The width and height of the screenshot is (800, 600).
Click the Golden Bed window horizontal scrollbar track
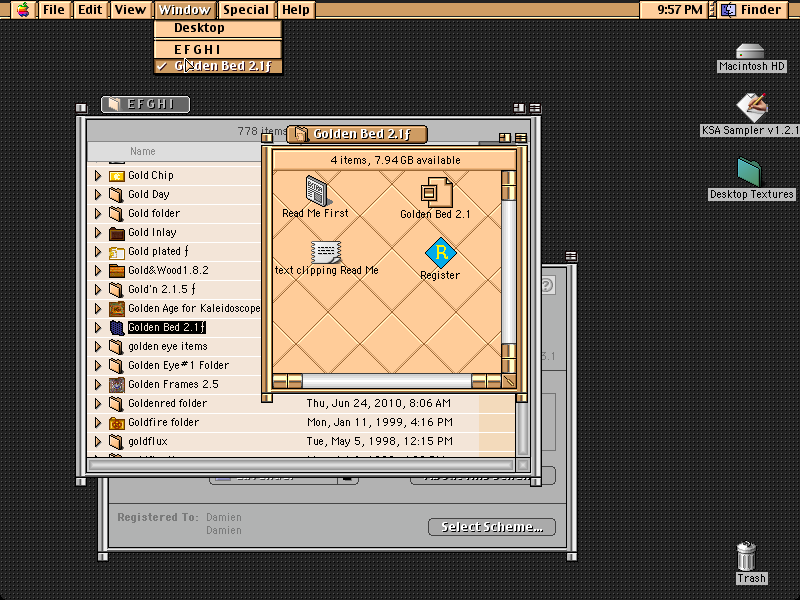(x=387, y=381)
